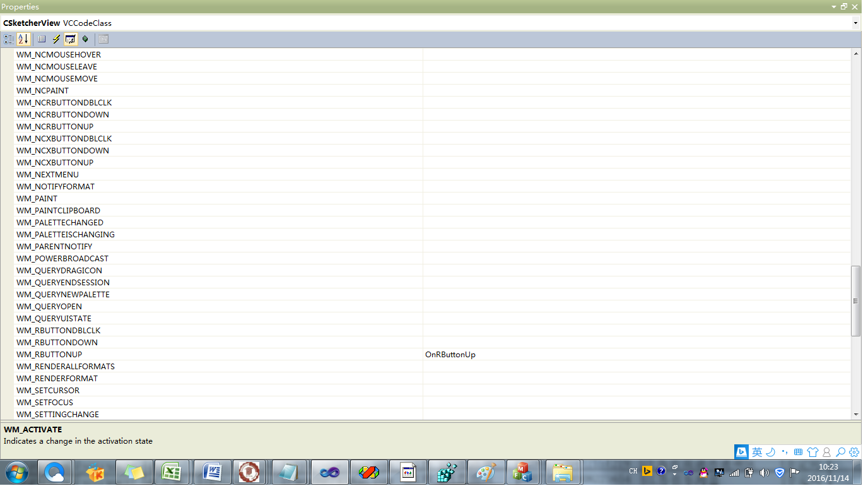Open the Windows Start menu

click(16, 472)
